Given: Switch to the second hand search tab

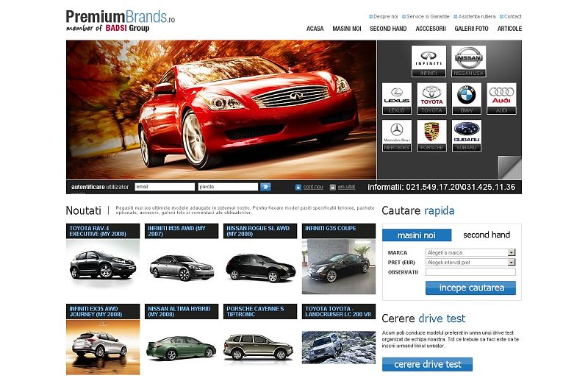Looking at the screenshot, I should click(487, 235).
